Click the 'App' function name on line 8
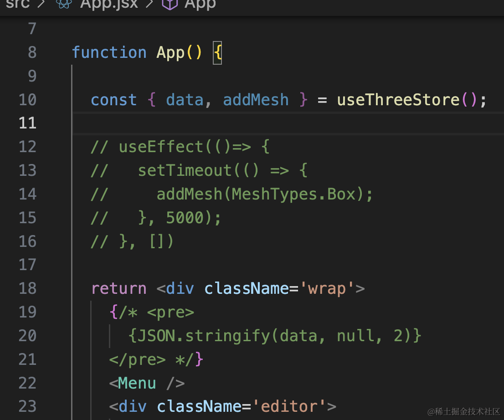This screenshot has width=504, height=420. [x=171, y=52]
